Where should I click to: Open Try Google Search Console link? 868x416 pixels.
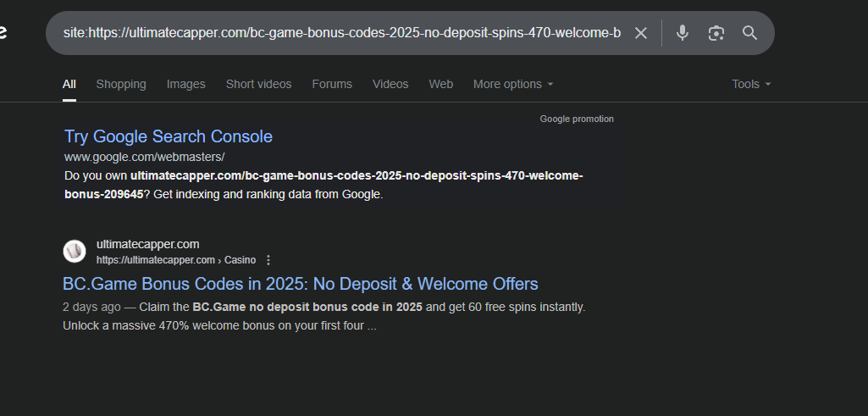click(x=169, y=136)
